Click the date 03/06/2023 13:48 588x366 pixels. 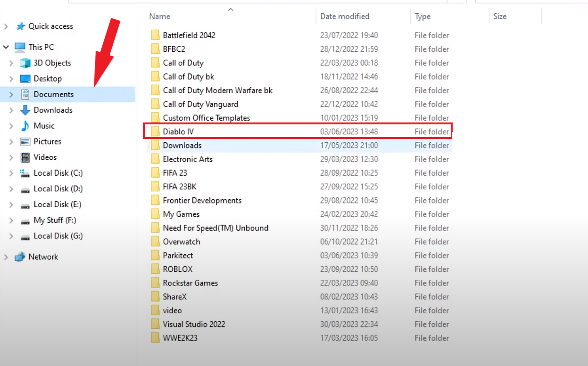[349, 132]
